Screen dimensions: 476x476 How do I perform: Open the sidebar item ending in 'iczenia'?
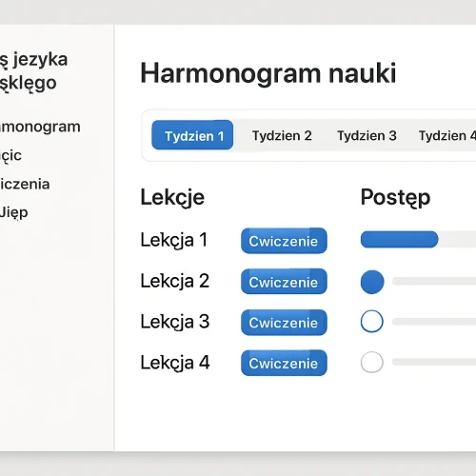(25, 184)
